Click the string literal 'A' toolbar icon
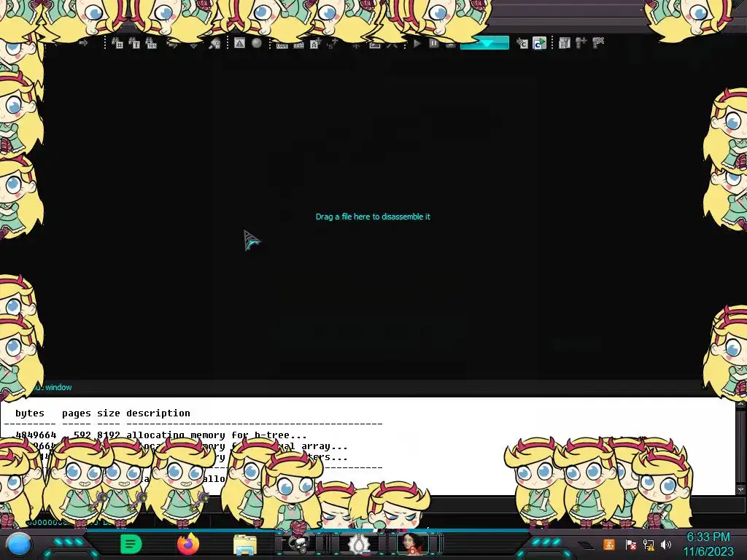747x560 pixels. (315, 44)
